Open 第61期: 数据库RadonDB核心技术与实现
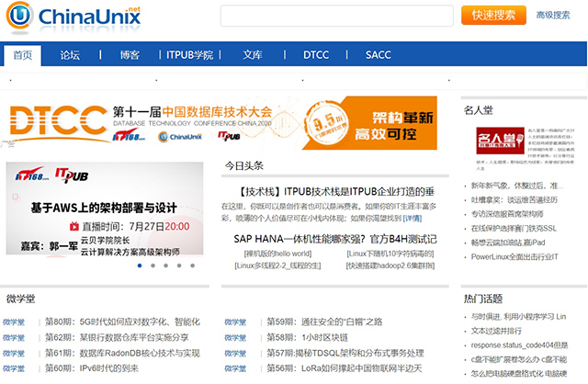This screenshot has width=588, height=384. pyautogui.click(x=122, y=354)
